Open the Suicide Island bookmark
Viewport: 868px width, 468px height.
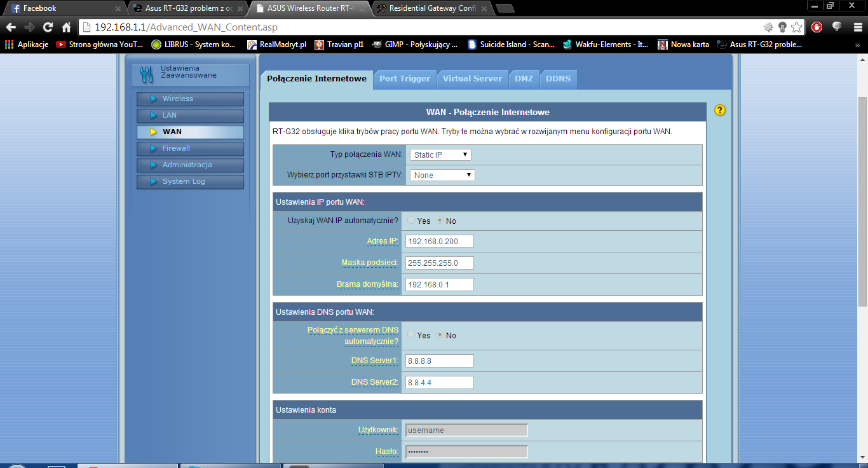tap(511, 45)
